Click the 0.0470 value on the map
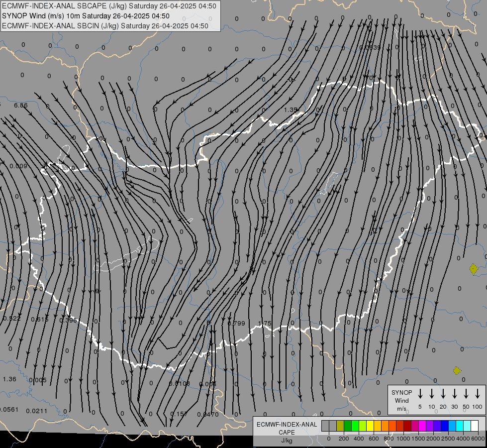The image size is (487, 448). coord(208,414)
